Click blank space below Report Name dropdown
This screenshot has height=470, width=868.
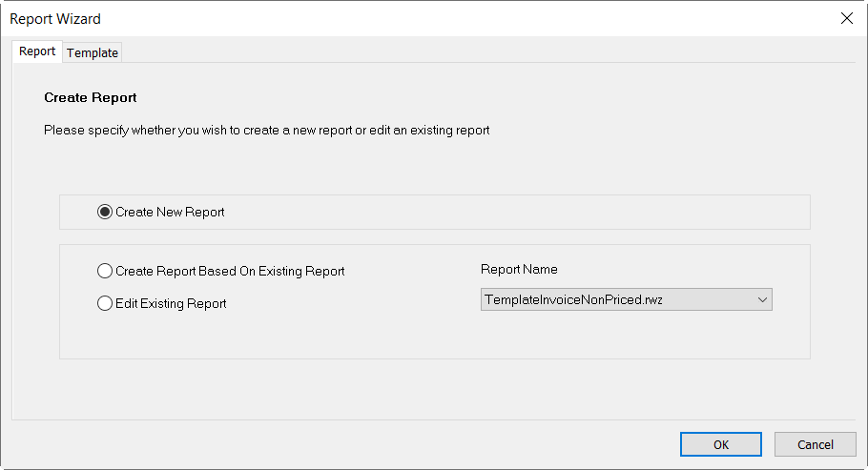pyautogui.click(x=626, y=335)
